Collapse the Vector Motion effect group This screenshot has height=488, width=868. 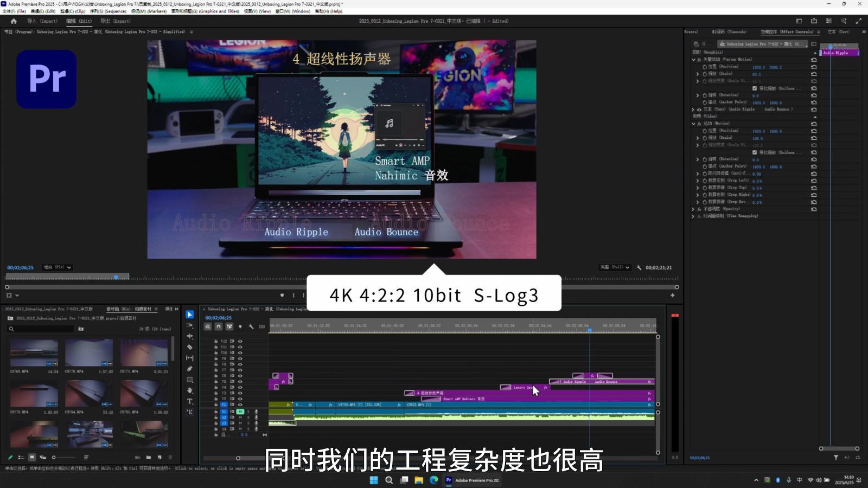(x=693, y=60)
